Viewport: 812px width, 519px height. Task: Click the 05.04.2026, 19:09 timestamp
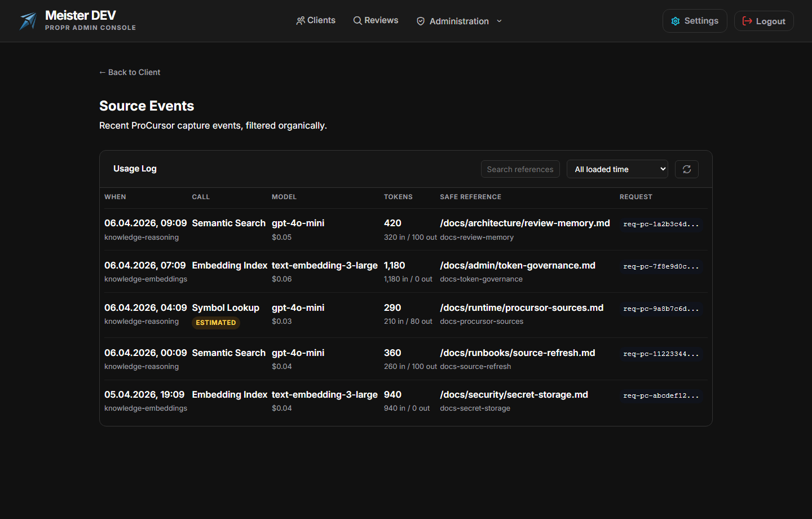click(x=144, y=395)
